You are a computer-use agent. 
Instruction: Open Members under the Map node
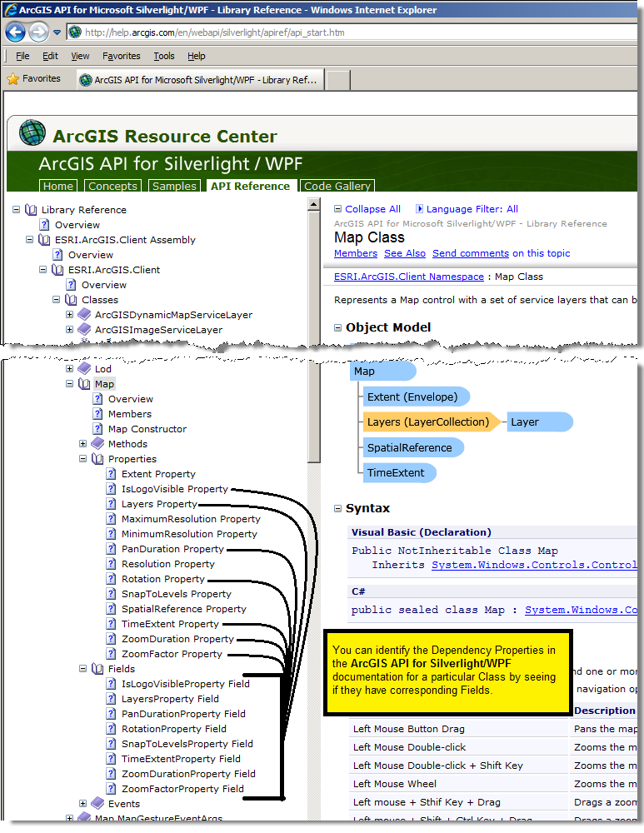(130, 414)
